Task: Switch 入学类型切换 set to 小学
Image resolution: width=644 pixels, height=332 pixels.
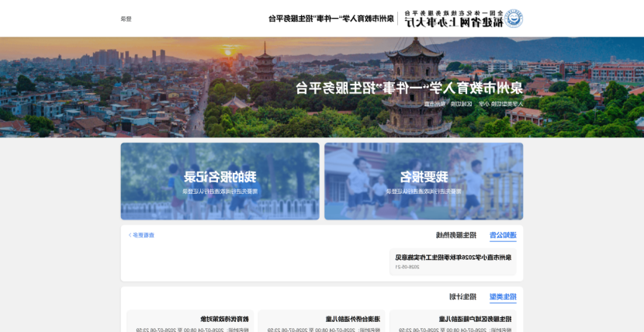Action: pyautogui.click(x=500, y=104)
